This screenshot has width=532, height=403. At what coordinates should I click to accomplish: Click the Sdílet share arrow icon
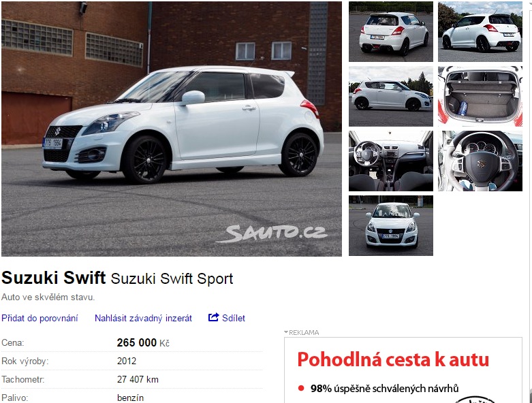coord(213,318)
